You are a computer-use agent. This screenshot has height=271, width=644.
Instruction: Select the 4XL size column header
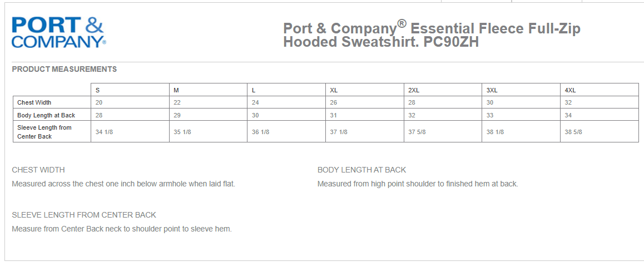[x=571, y=90]
